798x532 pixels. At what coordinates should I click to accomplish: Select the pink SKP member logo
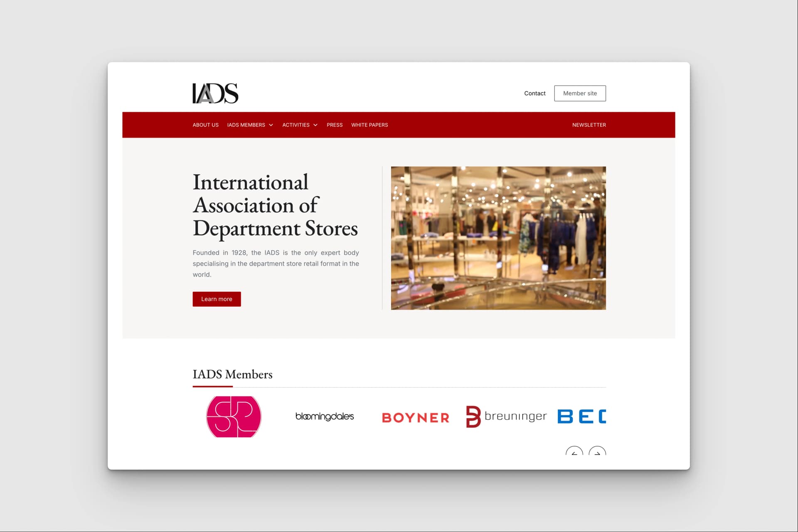pyautogui.click(x=233, y=416)
